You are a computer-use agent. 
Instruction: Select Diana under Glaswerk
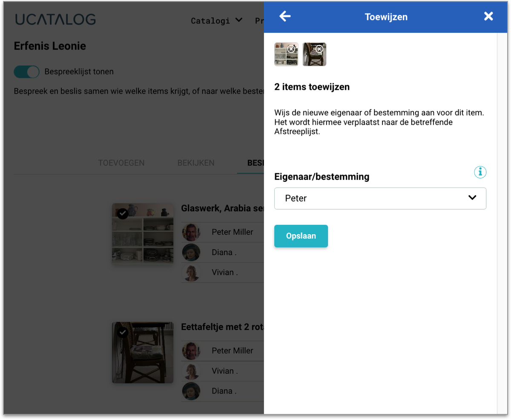pos(224,252)
